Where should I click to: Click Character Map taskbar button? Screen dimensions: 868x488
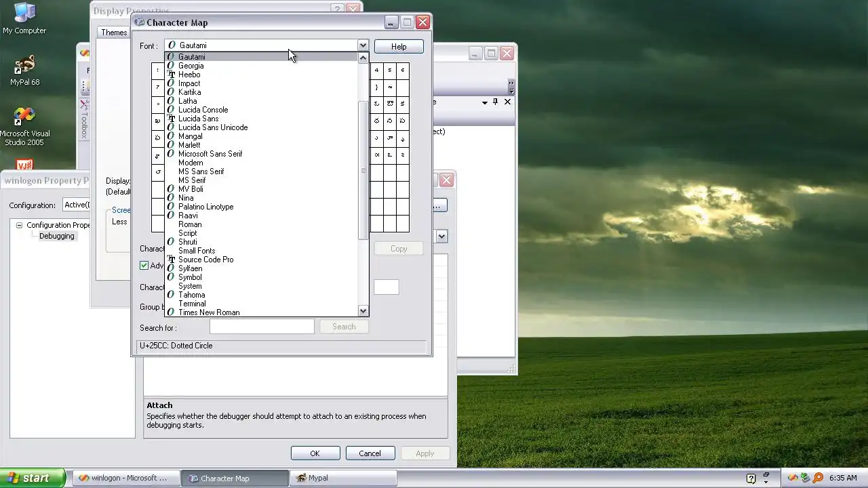[236, 478]
